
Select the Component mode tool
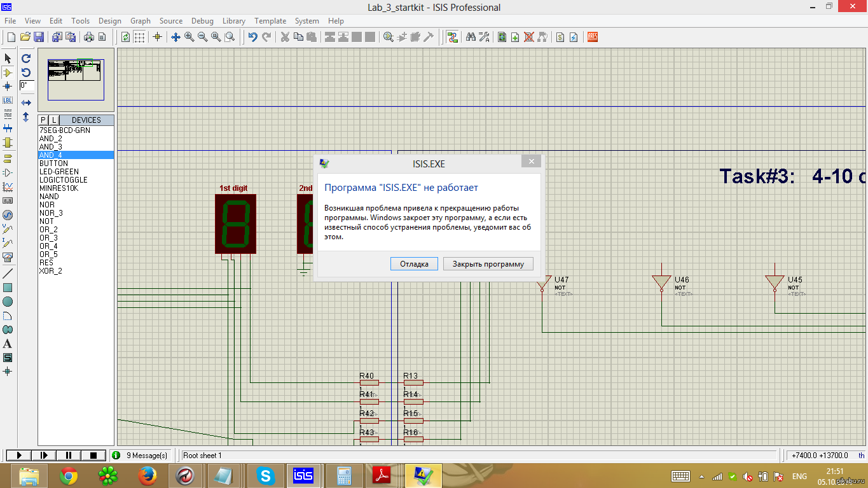pyautogui.click(x=8, y=73)
